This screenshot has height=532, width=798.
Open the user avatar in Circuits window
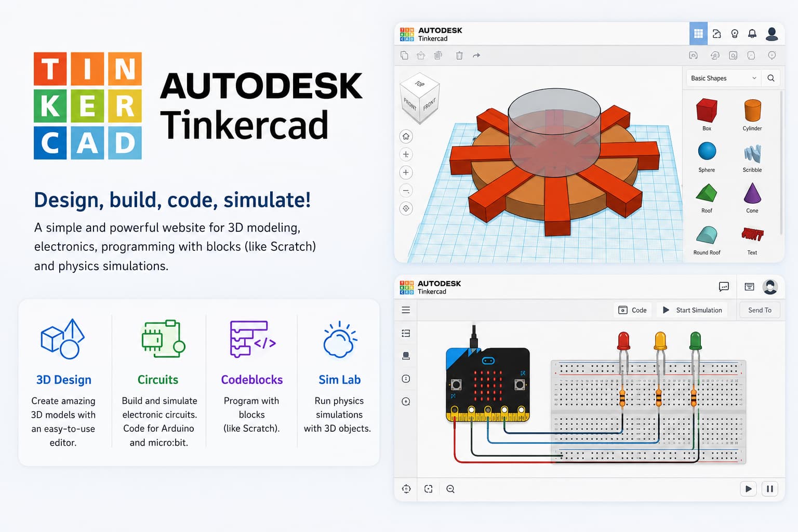tap(770, 287)
